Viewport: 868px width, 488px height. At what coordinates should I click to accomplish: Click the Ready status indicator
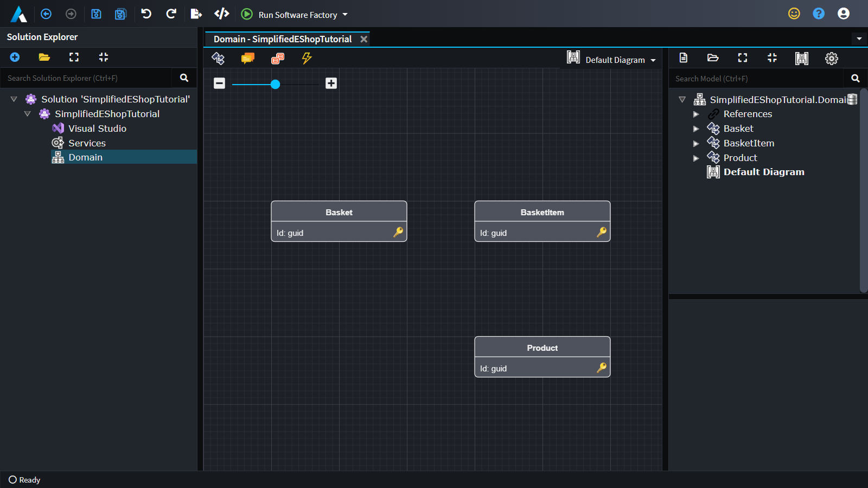coord(24,480)
